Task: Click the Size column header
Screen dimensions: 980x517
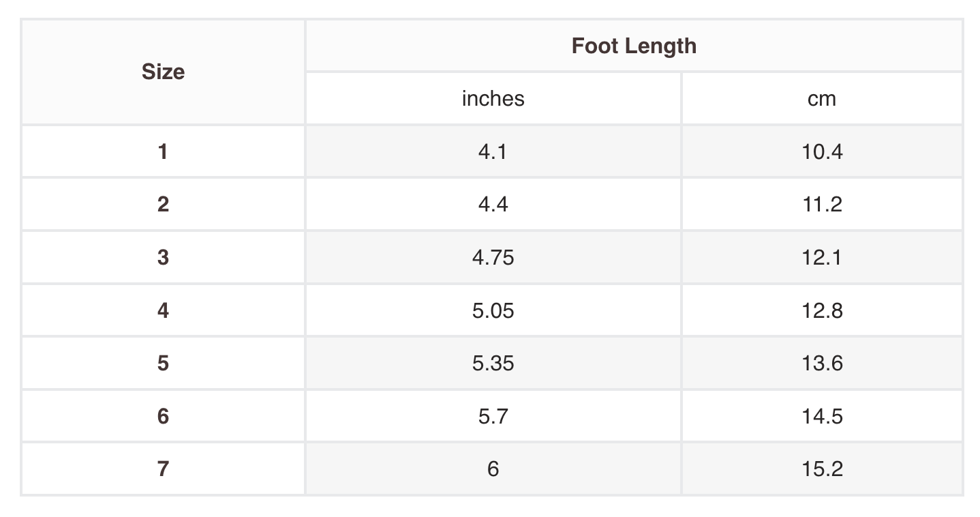Action: pyautogui.click(x=163, y=72)
